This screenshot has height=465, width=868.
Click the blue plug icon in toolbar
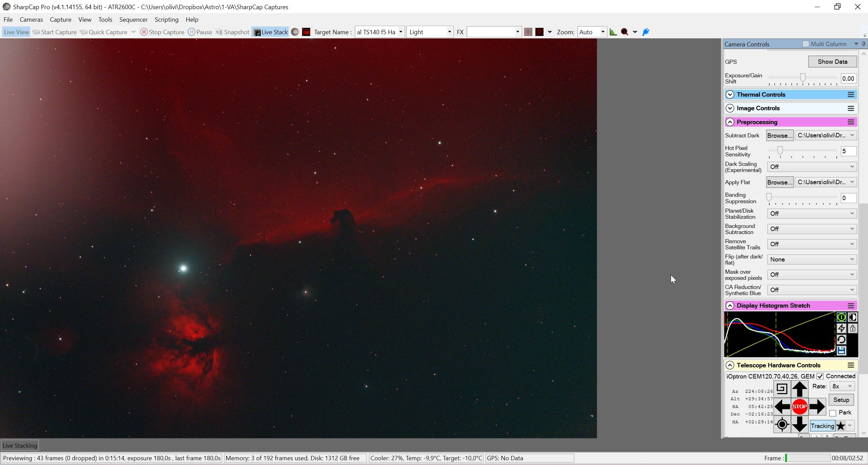[646, 32]
